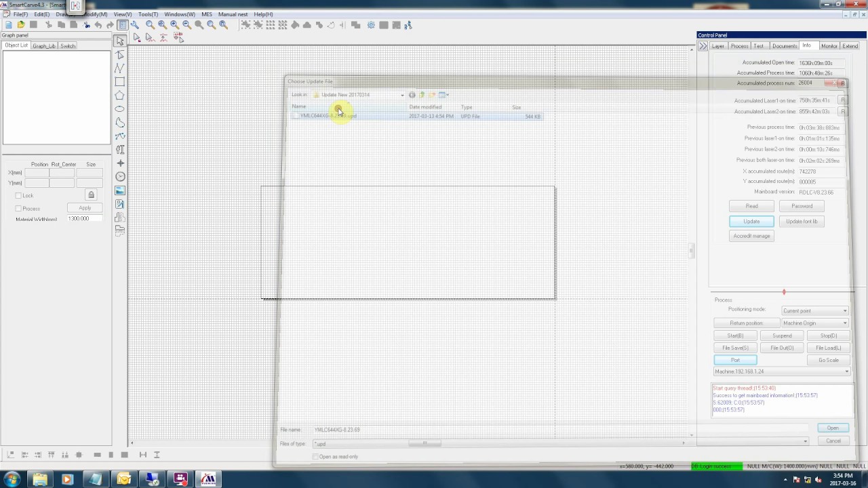Switch to the Switch tab
This screenshot has height=488, width=868.
coord(68,46)
